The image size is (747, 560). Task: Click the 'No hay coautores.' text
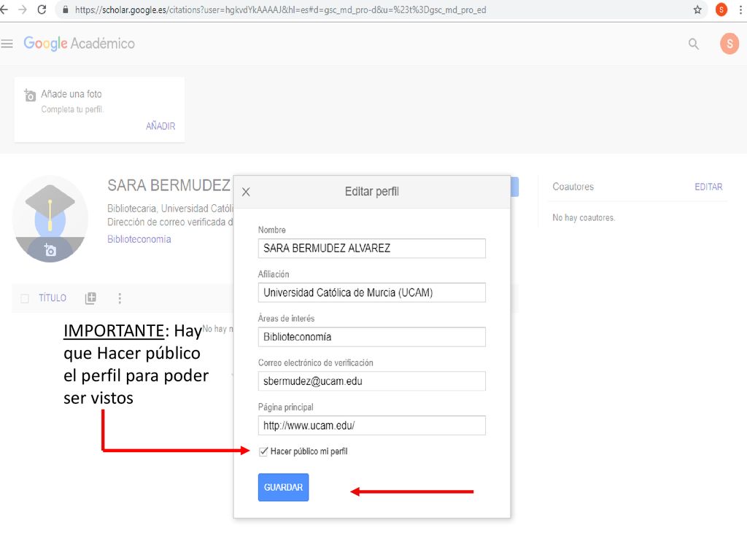[x=584, y=217]
